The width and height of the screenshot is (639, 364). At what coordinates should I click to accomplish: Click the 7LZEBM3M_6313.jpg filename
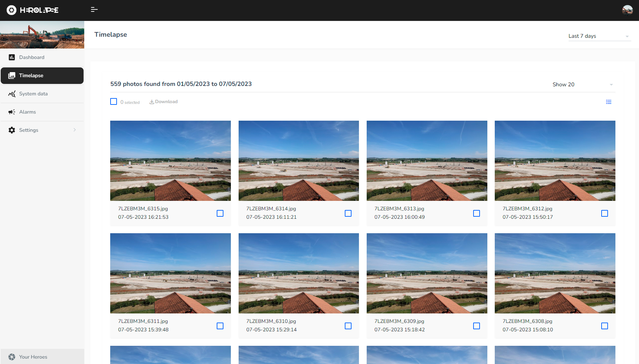[399, 209]
